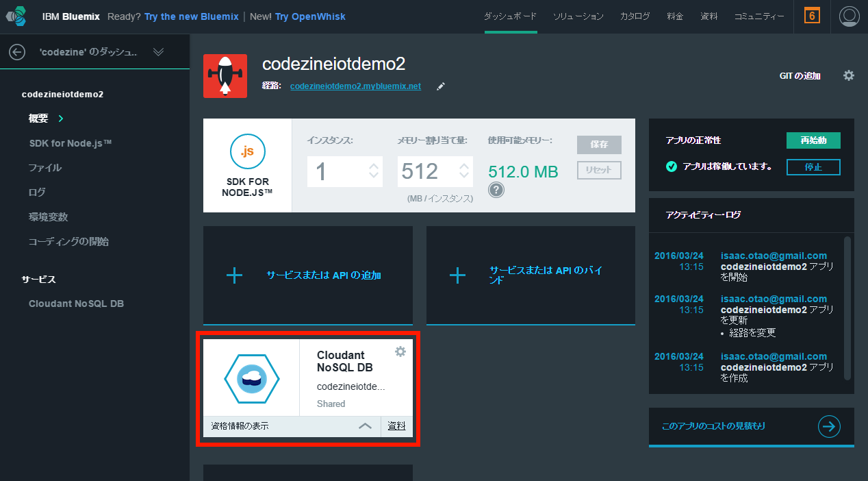Increase the memory allocation stepper
This screenshot has height=481, width=868.
(464, 165)
